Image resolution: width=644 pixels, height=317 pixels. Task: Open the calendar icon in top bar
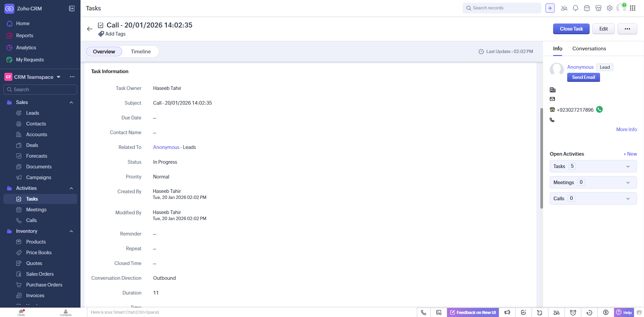(587, 8)
